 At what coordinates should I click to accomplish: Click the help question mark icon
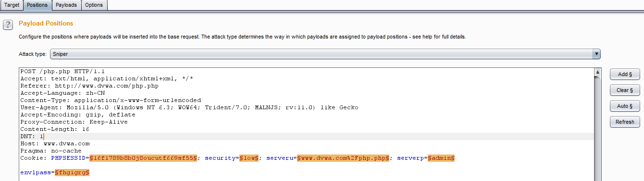coord(7,25)
